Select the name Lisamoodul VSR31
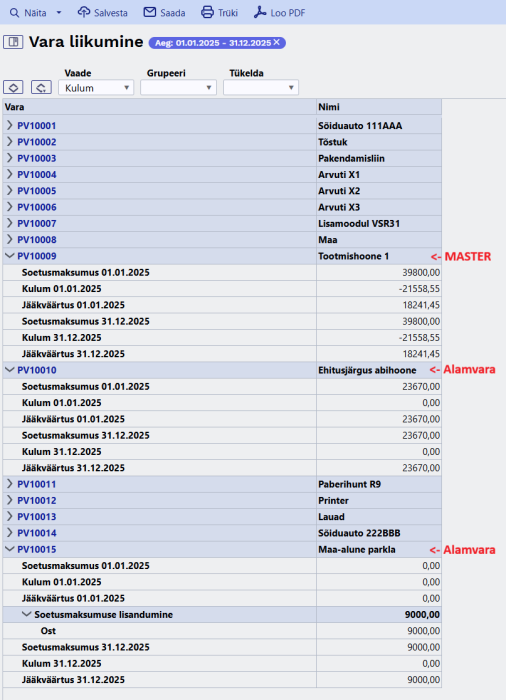The height and width of the screenshot is (700, 506). pyautogui.click(x=359, y=224)
